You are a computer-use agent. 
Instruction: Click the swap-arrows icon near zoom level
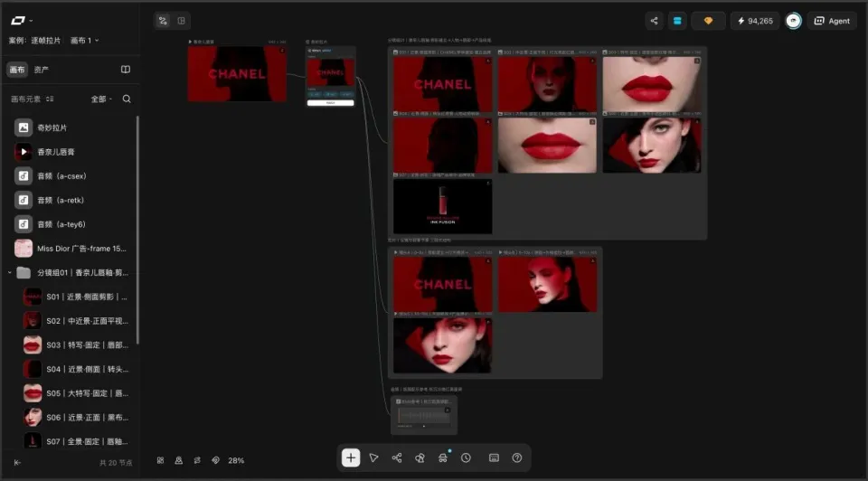coord(197,460)
